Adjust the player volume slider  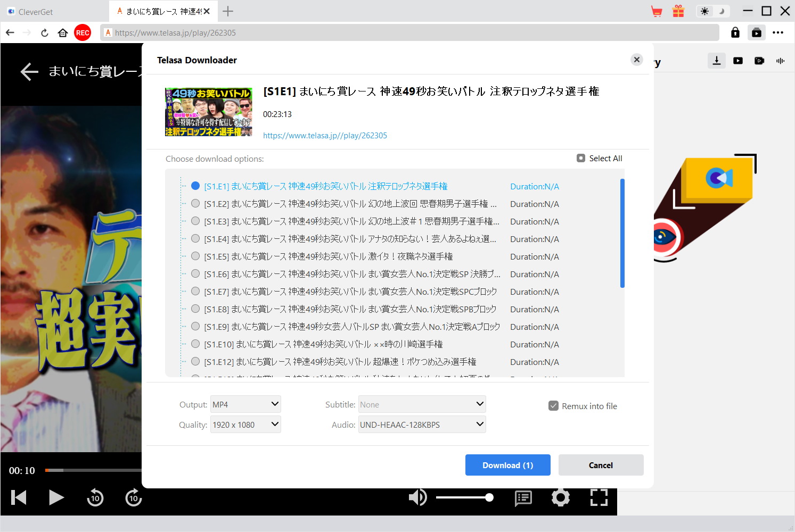(x=464, y=497)
